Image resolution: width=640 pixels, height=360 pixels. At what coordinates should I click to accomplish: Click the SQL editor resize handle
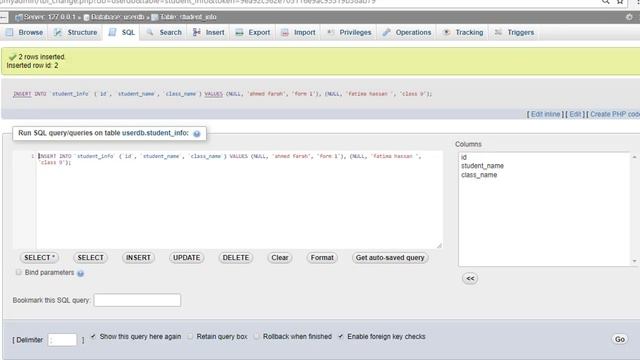439,245
